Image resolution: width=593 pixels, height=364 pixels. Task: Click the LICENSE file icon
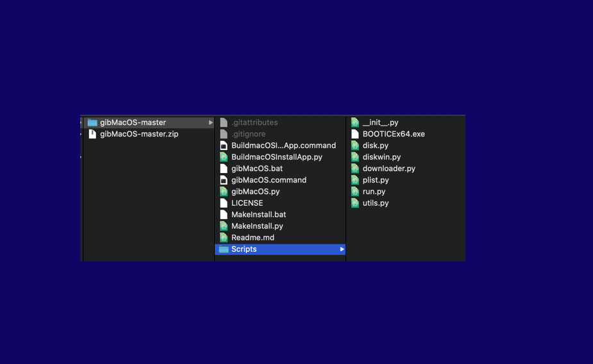pyautogui.click(x=224, y=203)
